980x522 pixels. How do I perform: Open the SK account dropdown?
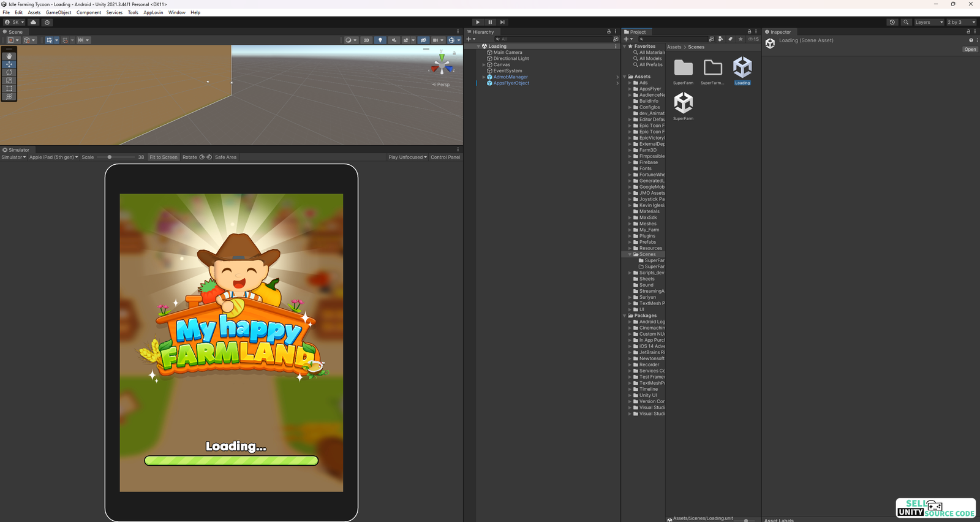click(15, 22)
